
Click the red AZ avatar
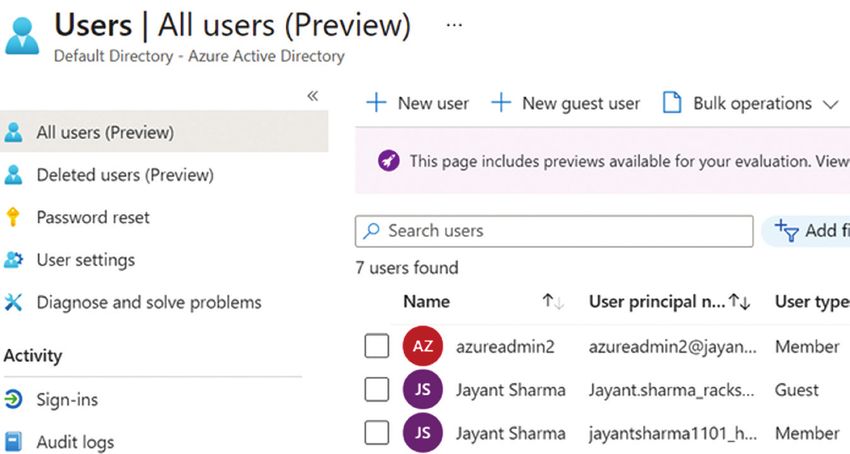point(423,346)
